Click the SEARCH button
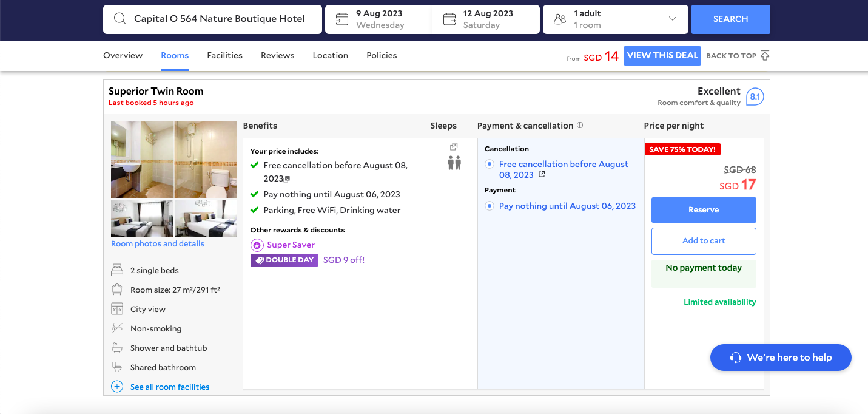This screenshot has height=414, width=868. click(x=730, y=19)
